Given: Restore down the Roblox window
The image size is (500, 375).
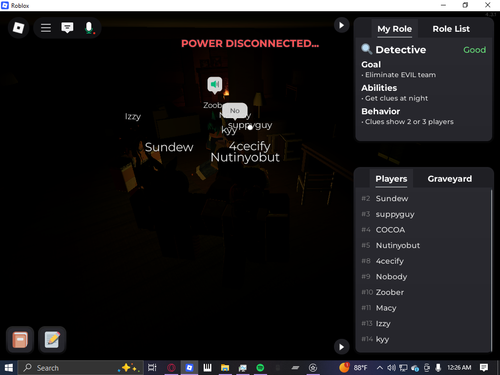Looking at the screenshot, I should (x=465, y=5).
